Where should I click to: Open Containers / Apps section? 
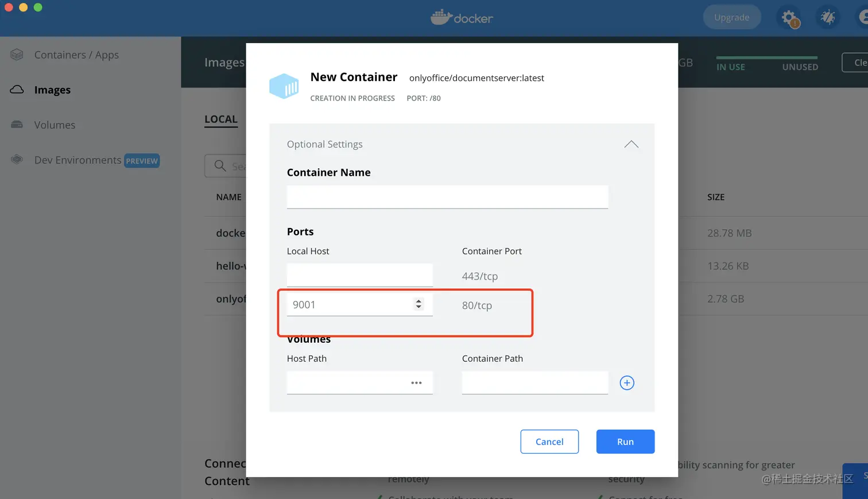pyautogui.click(x=76, y=55)
